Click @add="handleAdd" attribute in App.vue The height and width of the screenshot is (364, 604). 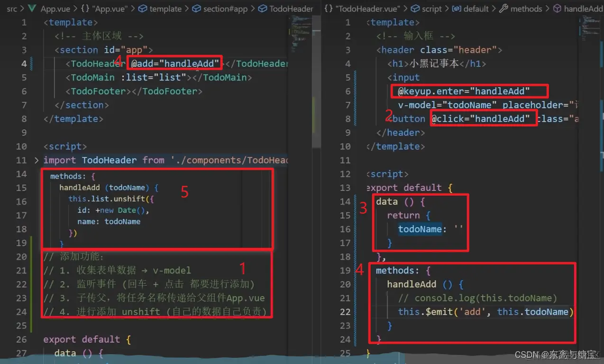pyautogui.click(x=175, y=64)
